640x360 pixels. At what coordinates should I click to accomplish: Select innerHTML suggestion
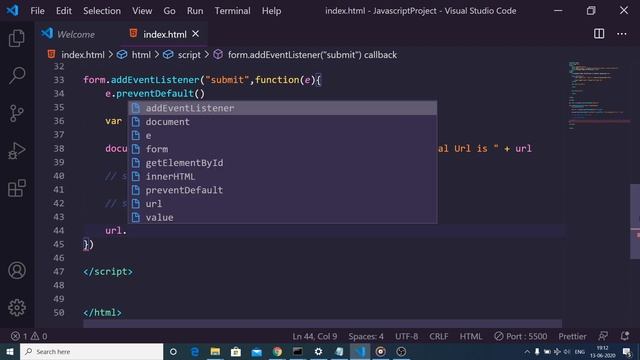(x=282, y=176)
